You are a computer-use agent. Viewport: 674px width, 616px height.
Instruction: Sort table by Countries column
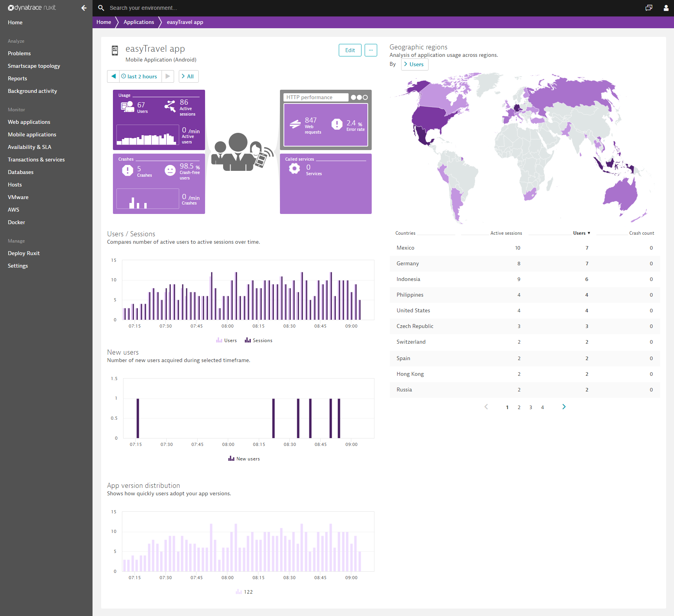tap(405, 233)
